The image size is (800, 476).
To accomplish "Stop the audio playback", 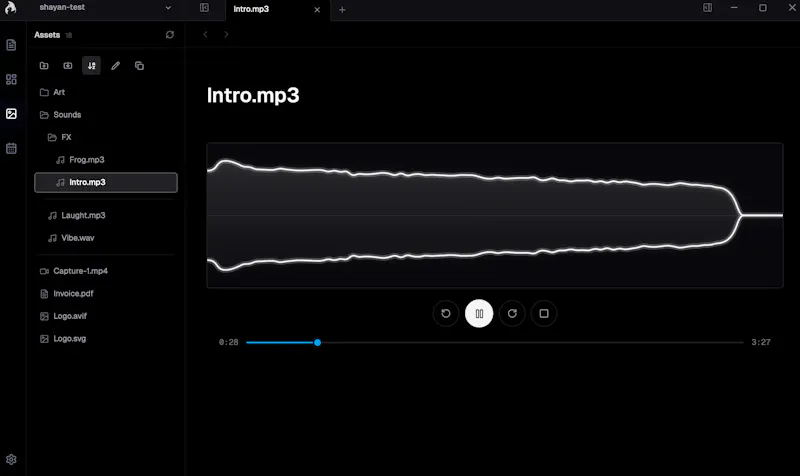I will tap(544, 313).
